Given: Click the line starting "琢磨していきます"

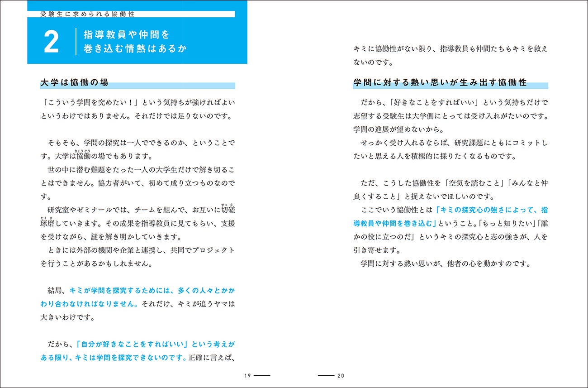Looking at the screenshot, I should pos(138,224).
